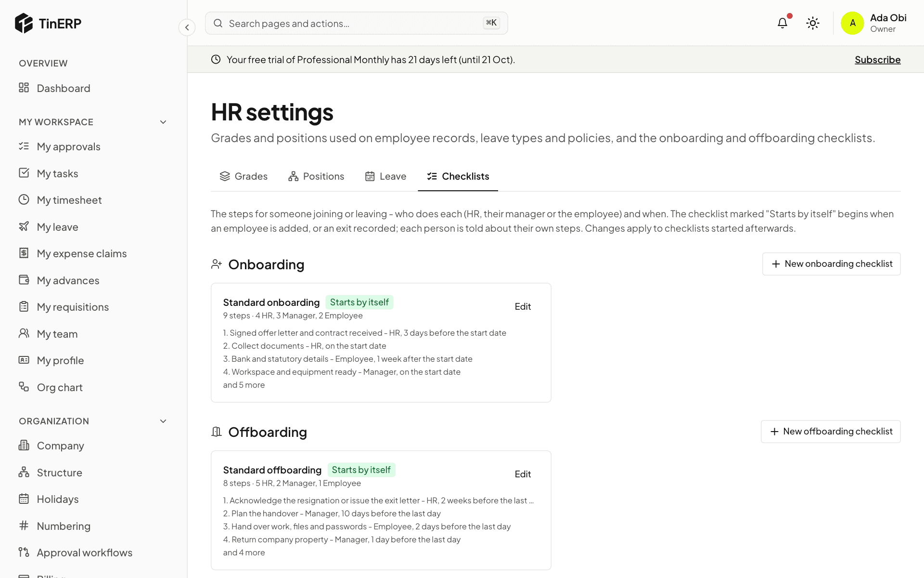Click the My requisitions clipboard icon

(24, 306)
